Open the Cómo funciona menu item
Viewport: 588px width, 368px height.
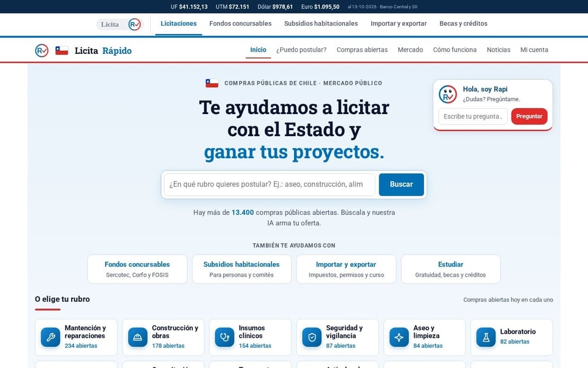455,50
